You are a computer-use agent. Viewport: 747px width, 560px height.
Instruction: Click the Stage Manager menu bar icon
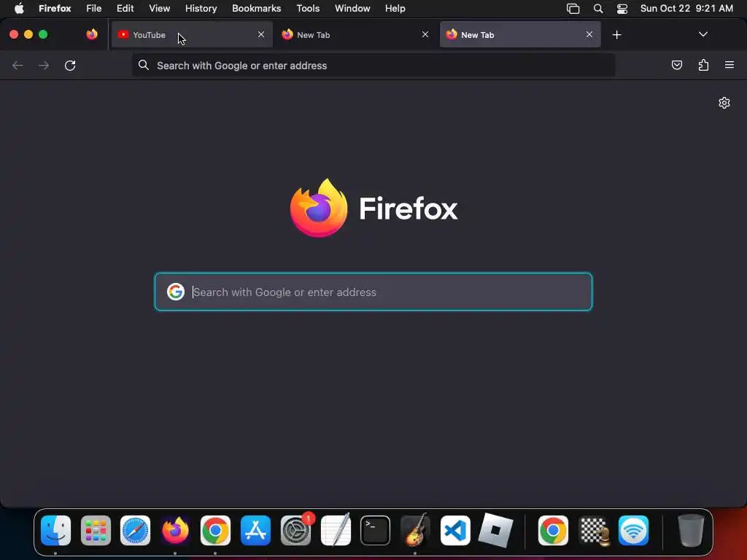tap(573, 8)
